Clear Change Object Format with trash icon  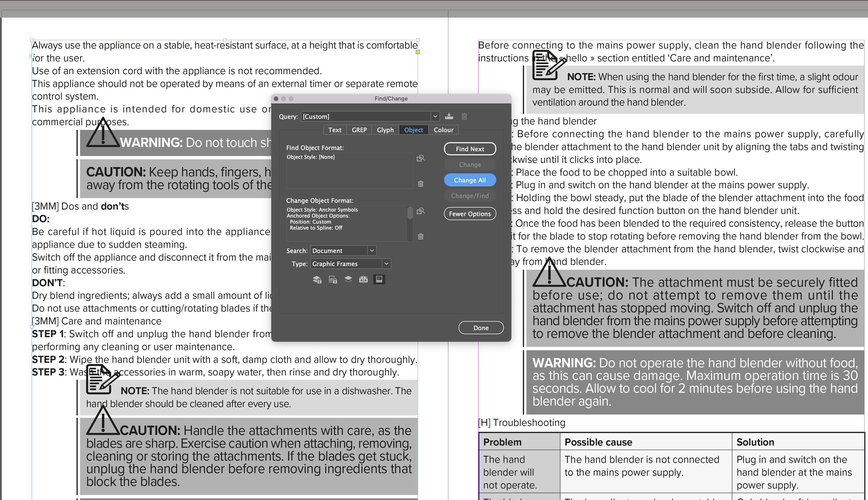(x=420, y=236)
